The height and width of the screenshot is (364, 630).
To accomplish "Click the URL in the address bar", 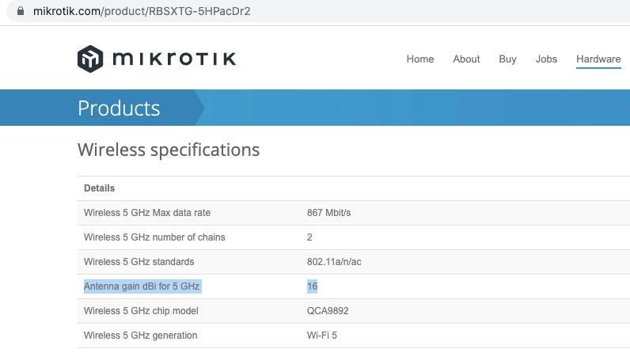I will (142, 11).
